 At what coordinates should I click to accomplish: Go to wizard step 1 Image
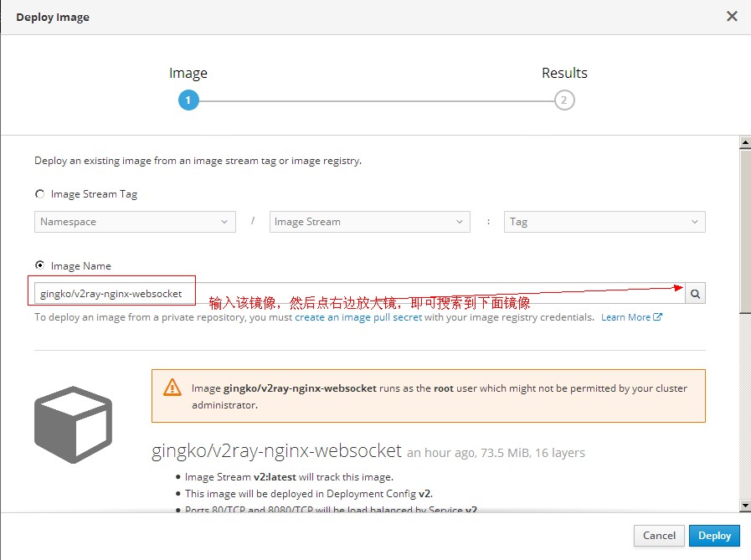(188, 100)
